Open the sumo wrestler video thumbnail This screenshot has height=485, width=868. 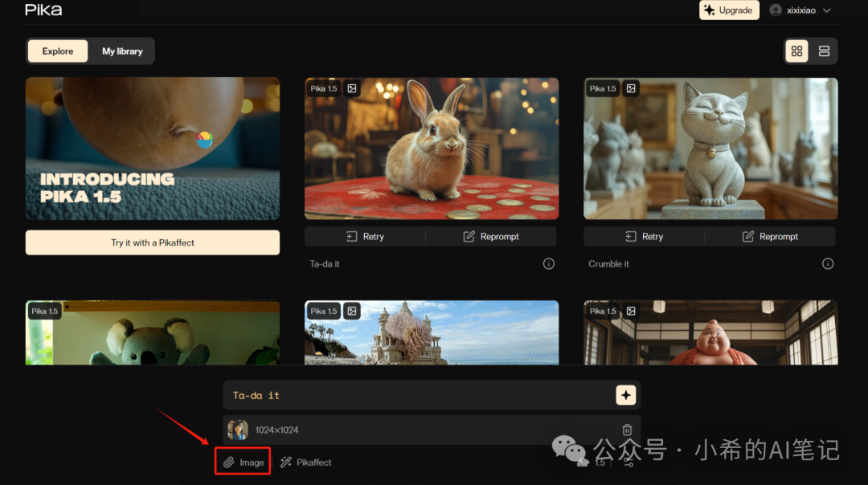click(710, 332)
